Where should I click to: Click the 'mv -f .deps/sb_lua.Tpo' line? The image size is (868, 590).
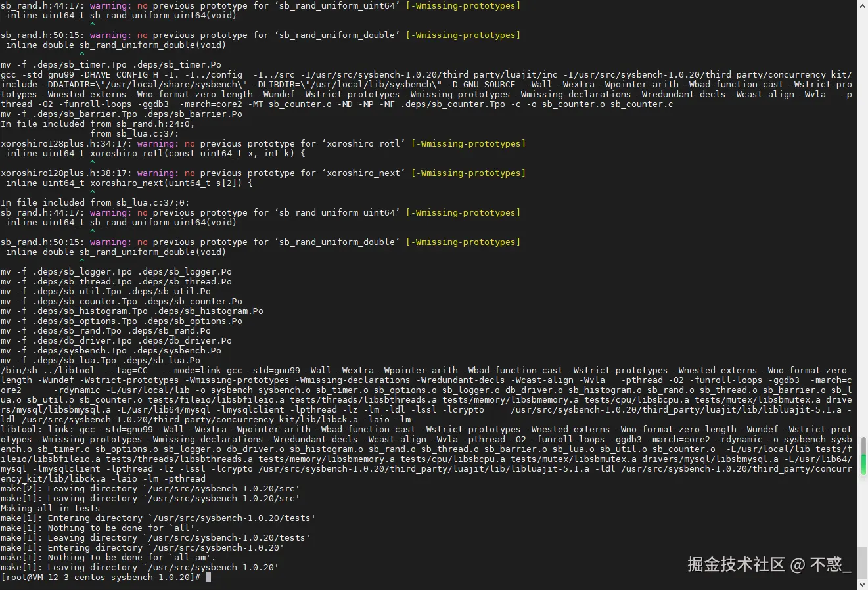pos(101,360)
